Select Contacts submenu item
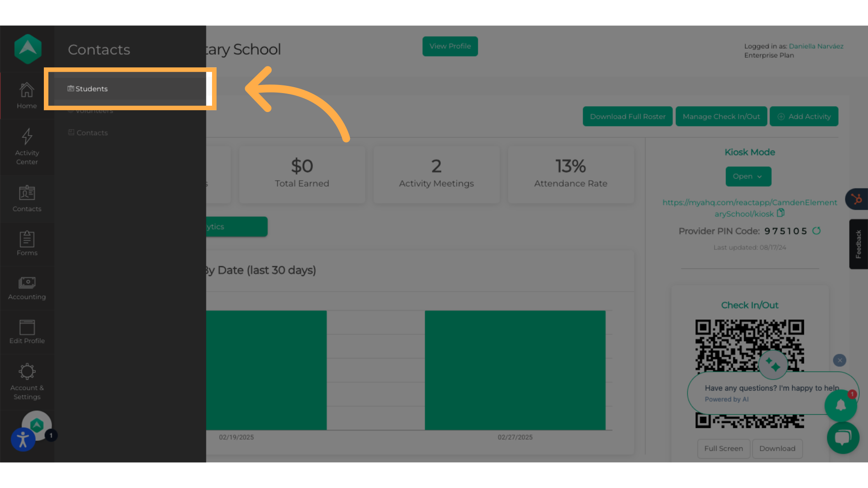Viewport: 868px width, 488px height. tap(92, 133)
